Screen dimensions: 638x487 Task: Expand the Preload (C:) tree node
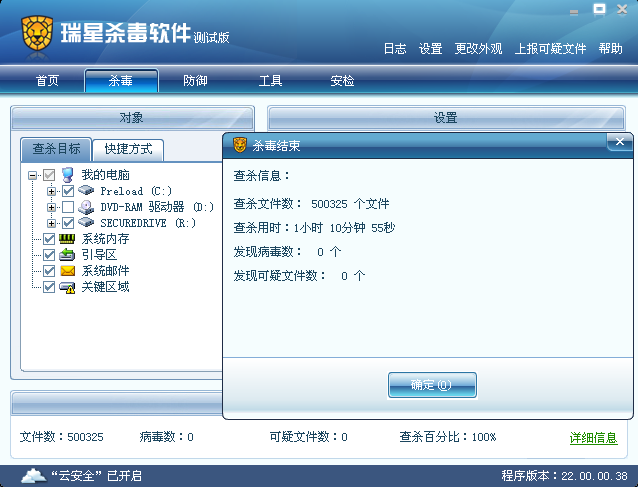(x=51, y=191)
